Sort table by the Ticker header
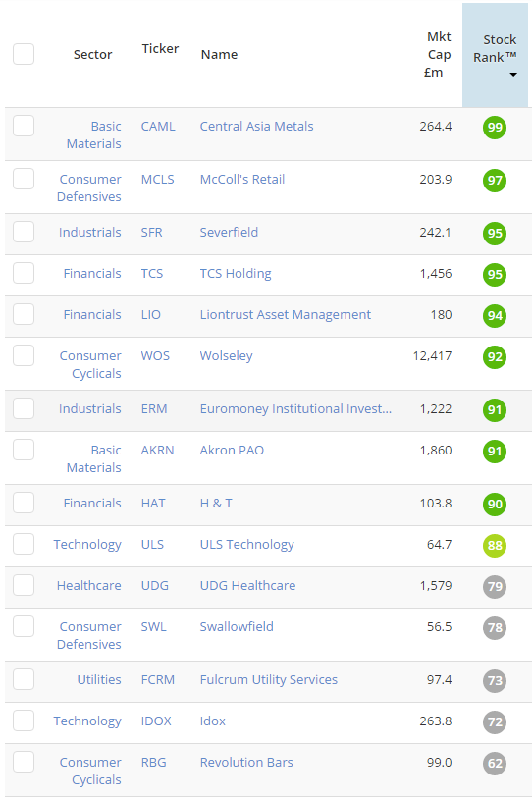 point(160,48)
